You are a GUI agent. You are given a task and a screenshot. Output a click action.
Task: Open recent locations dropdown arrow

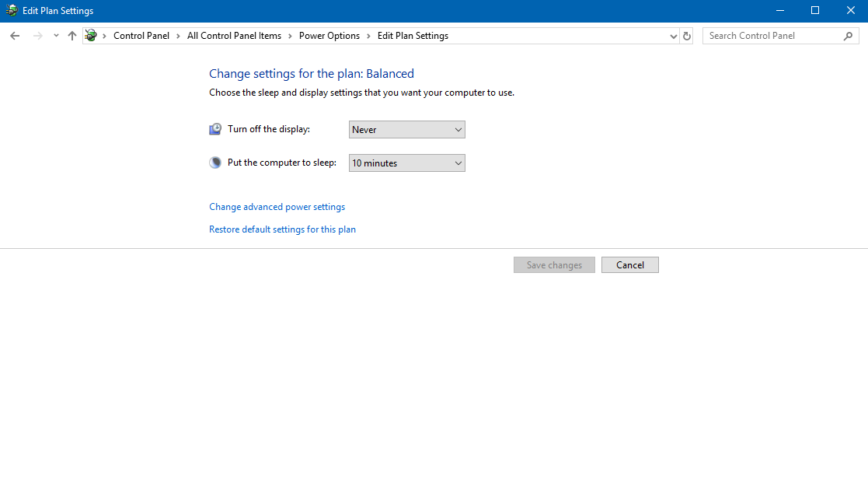point(56,36)
